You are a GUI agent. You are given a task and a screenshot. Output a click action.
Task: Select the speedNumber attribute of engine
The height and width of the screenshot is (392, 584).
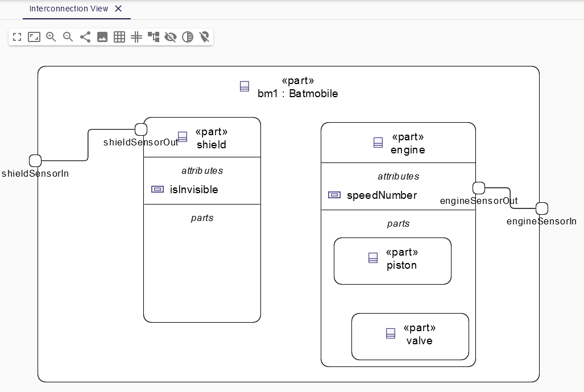(x=382, y=195)
